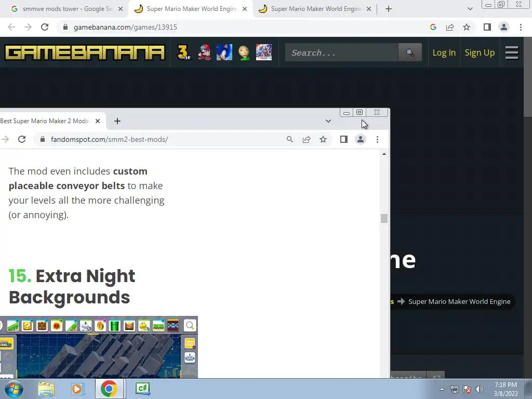Click the zoom magnifier in the FandomSpot address bar
Viewport: 532px width, 399px height.
290,139
